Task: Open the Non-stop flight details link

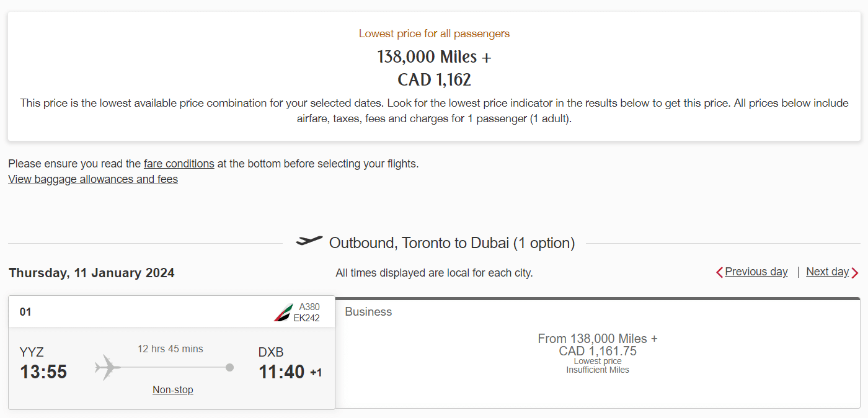Action: click(x=173, y=389)
